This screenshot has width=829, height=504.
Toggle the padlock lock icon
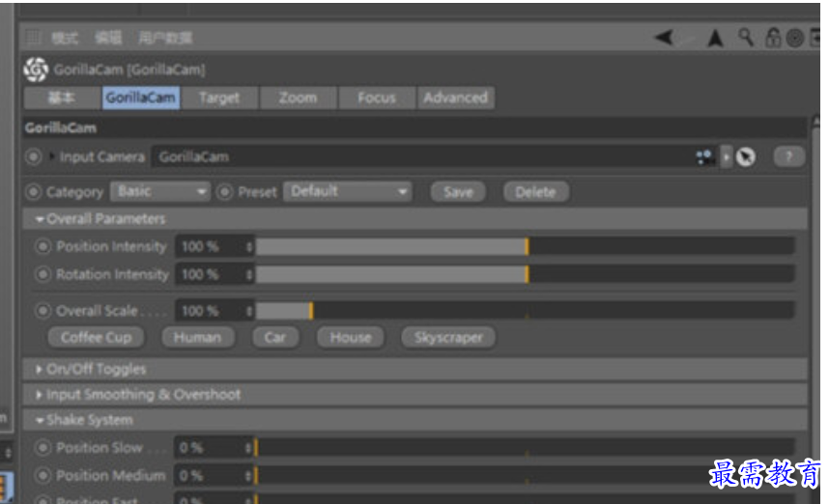coord(773,38)
